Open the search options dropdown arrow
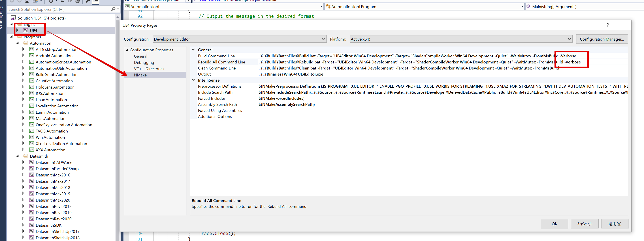The width and height of the screenshot is (644, 241). 118,9
